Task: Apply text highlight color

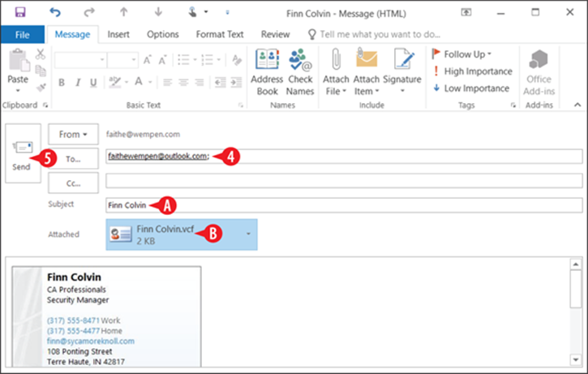Action: pos(114,82)
